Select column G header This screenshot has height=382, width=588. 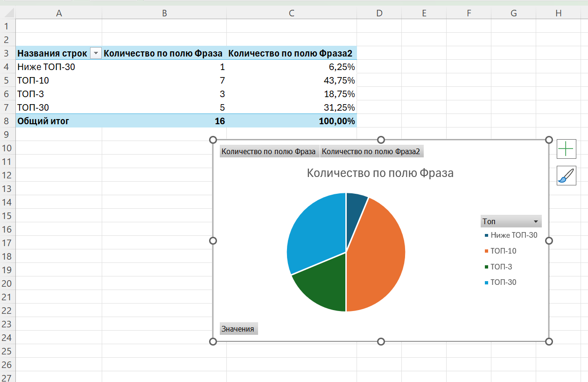point(513,13)
